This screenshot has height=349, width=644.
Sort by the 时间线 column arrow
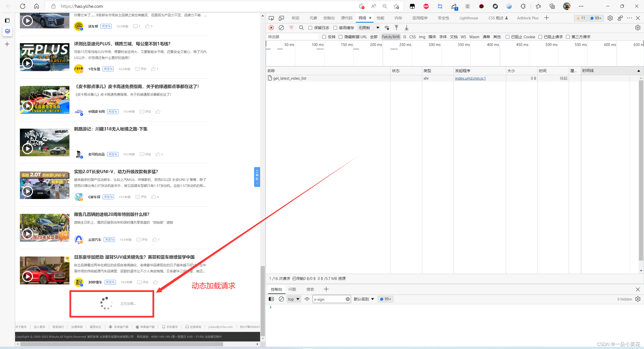638,71
